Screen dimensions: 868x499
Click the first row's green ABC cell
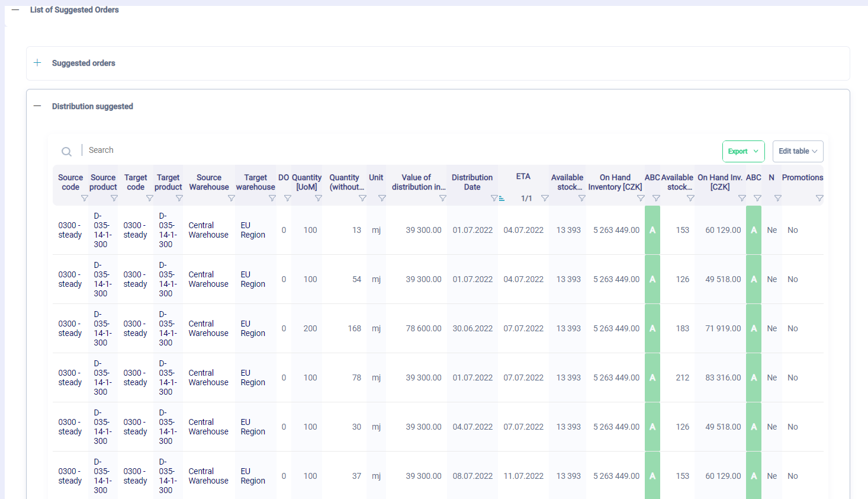pyautogui.click(x=652, y=230)
